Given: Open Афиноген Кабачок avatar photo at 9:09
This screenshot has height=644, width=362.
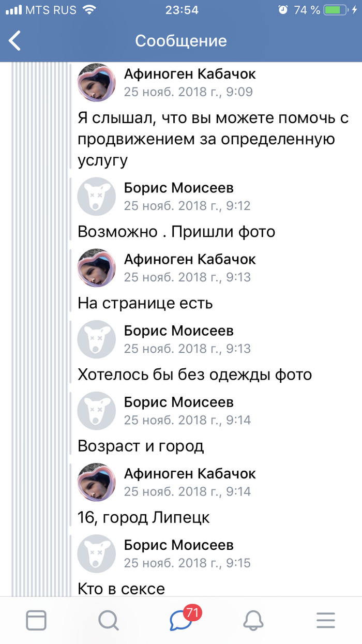Looking at the screenshot, I should 96,83.
